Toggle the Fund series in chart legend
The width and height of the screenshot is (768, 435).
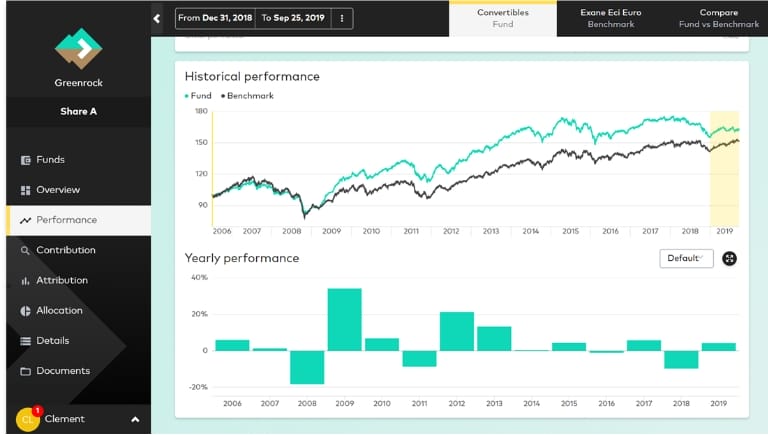198,96
